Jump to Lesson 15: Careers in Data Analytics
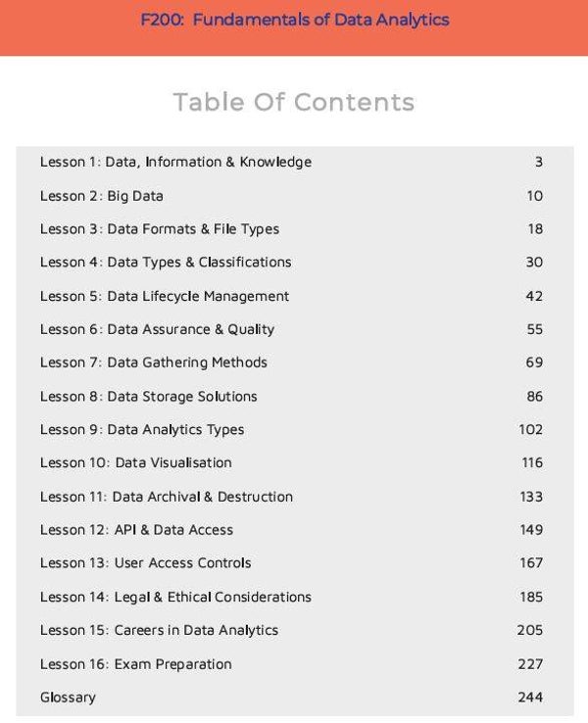 point(159,630)
